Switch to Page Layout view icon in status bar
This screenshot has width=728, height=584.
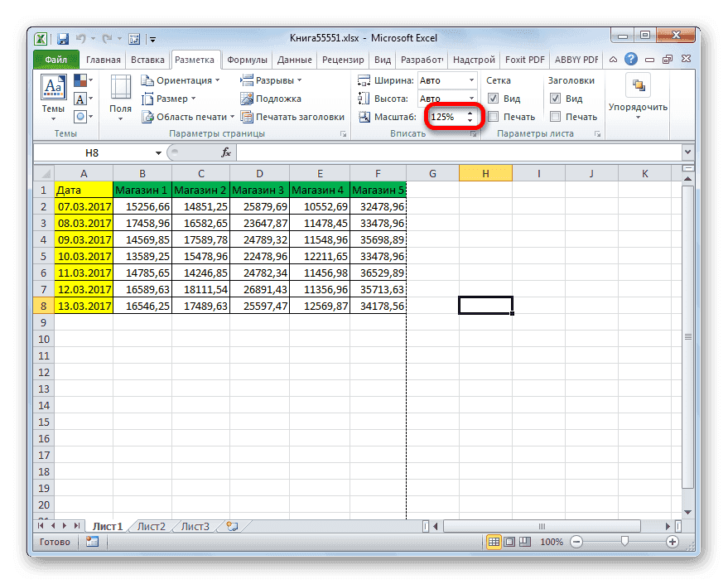tap(509, 542)
